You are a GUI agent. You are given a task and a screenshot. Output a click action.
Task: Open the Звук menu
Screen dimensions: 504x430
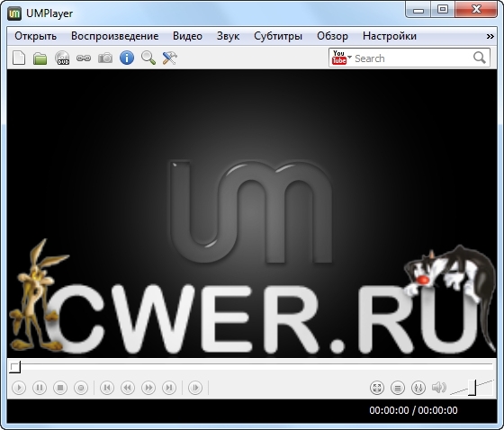coord(228,36)
